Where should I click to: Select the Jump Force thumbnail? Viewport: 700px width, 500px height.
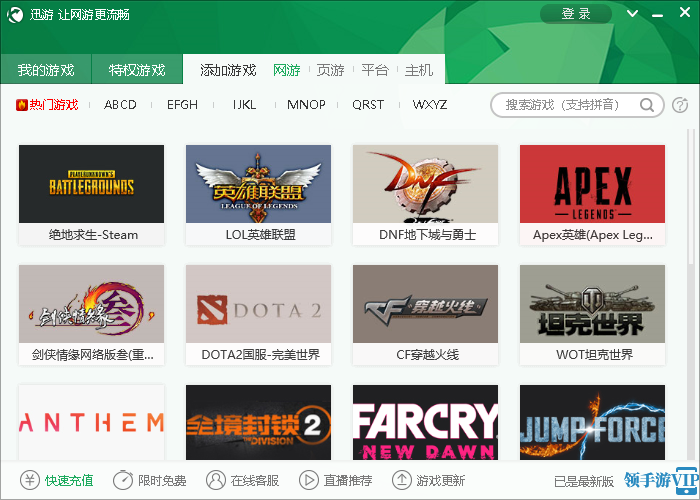coord(592,422)
